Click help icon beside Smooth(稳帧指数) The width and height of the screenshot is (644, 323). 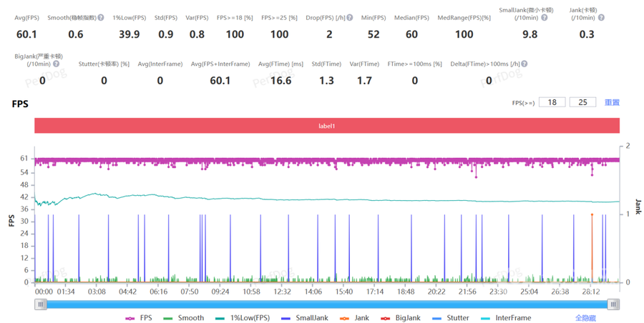101,18
